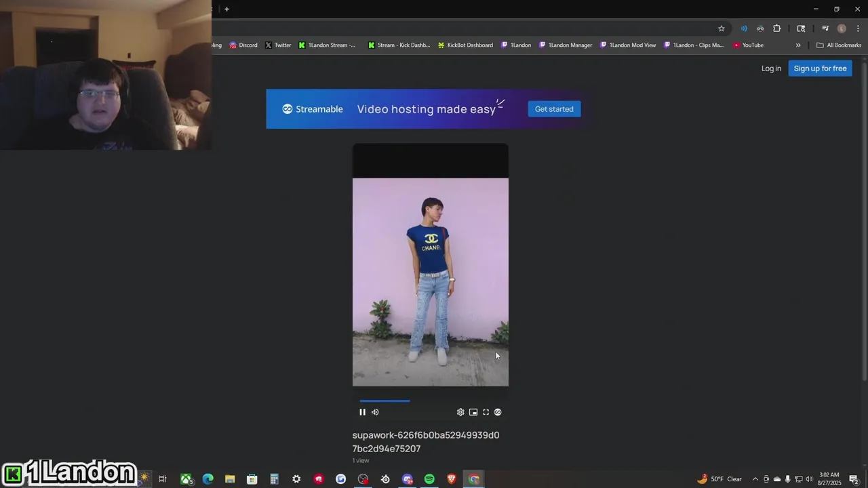
Task: Launch Microsoft Edge from the taskbar
Action: coord(208,479)
